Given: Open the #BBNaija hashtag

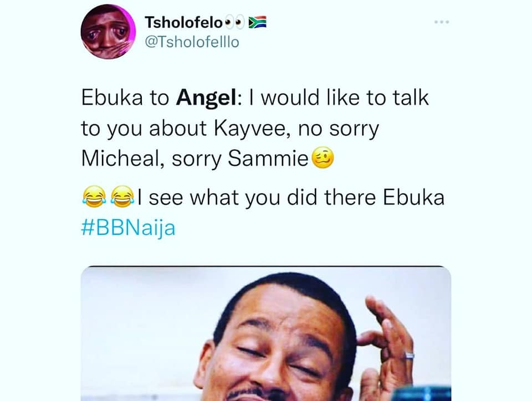Looking at the screenshot, I should coord(128,228).
